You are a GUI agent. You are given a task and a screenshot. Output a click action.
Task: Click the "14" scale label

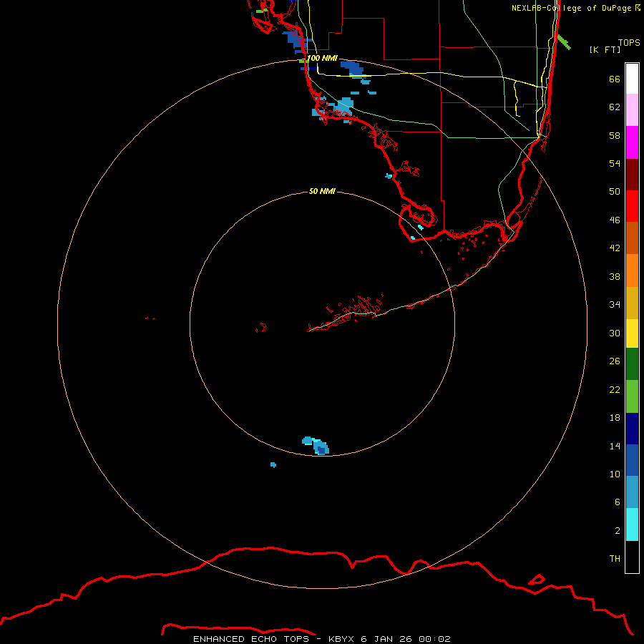[615, 446]
